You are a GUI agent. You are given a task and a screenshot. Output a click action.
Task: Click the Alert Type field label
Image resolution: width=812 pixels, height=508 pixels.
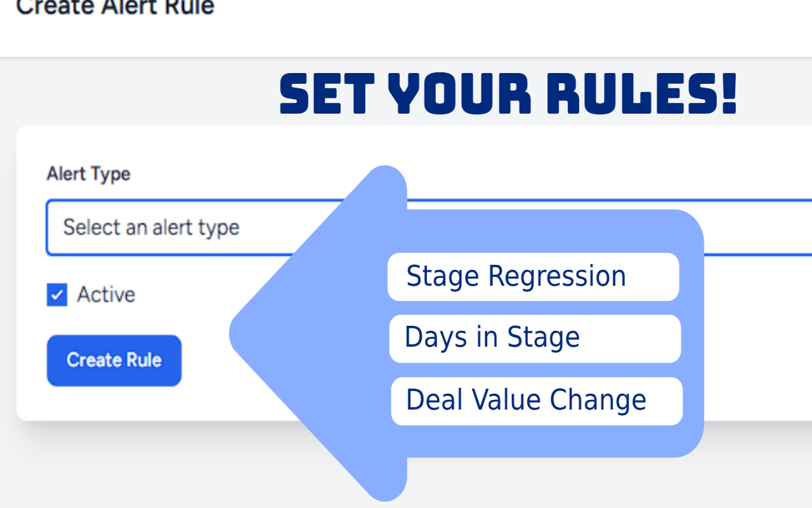(88, 174)
